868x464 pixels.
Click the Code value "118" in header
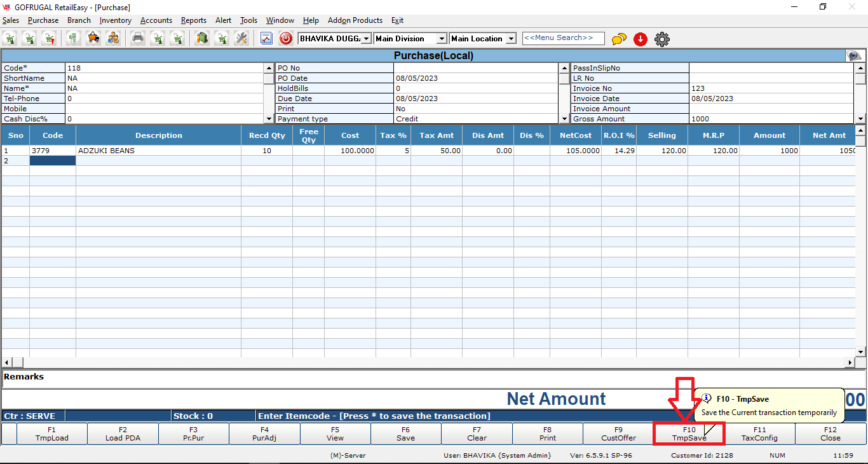pos(164,68)
